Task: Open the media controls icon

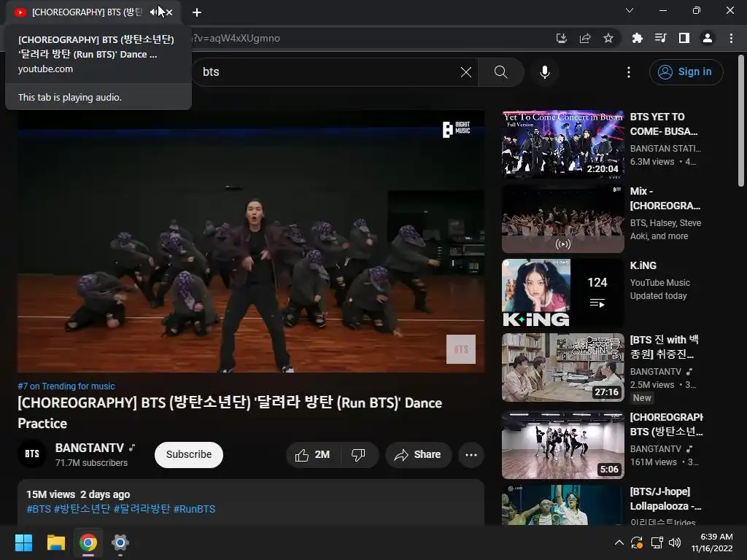Action: click(660, 38)
